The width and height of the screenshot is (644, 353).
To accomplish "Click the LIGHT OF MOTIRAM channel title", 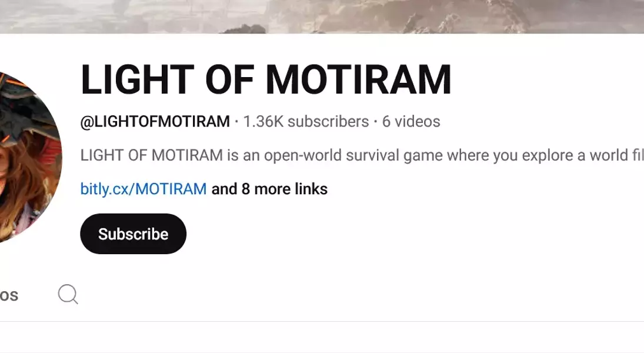I will pyautogui.click(x=266, y=80).
